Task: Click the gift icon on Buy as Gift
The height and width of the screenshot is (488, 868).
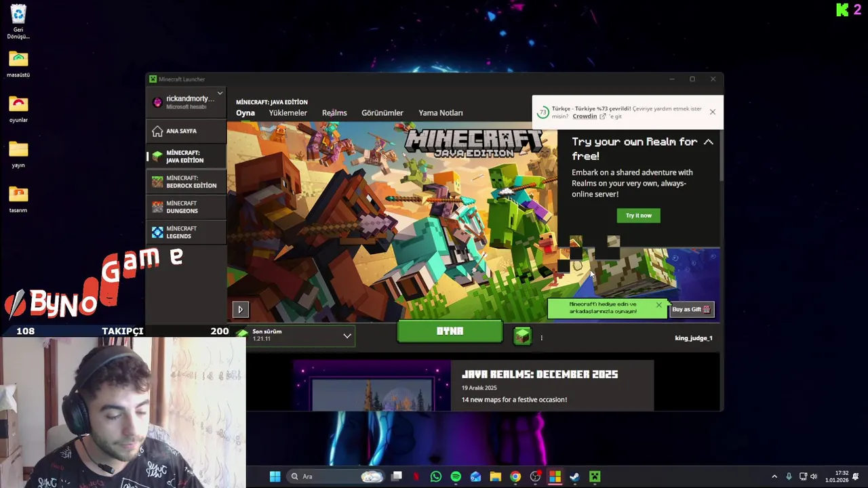Action: [706, 309]
